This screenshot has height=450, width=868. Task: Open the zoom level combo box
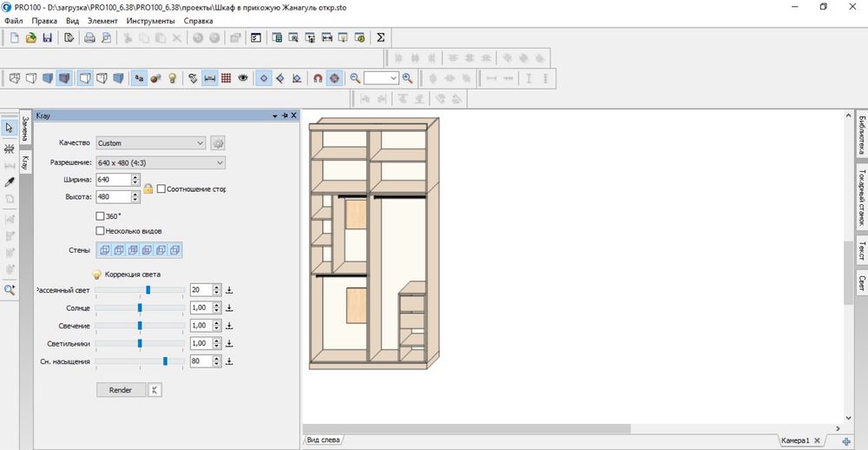[381, 78]
